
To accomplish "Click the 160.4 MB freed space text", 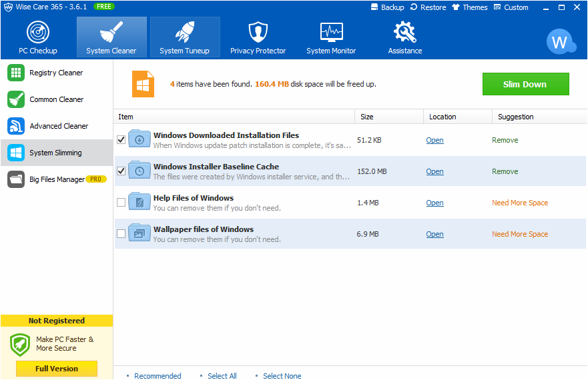I will point(272,84).
